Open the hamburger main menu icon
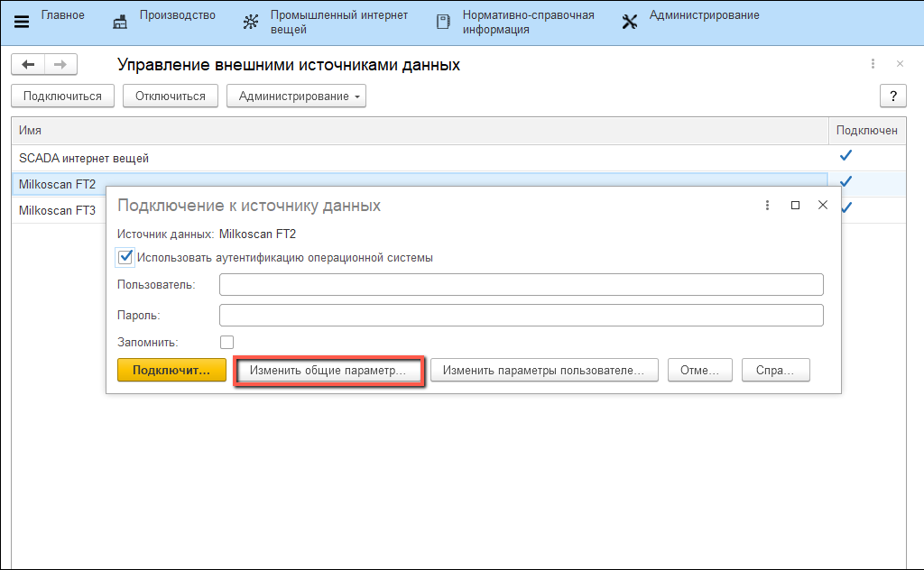 (23, 23)
